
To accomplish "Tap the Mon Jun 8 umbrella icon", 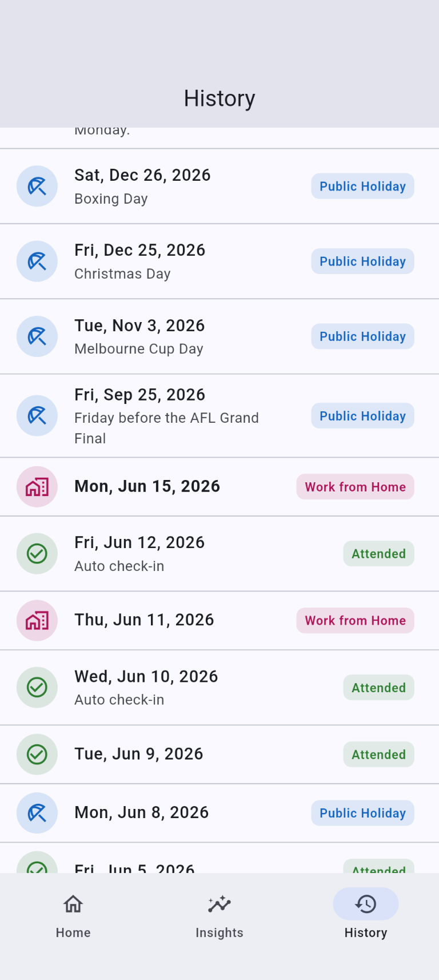I will (37, 813).
